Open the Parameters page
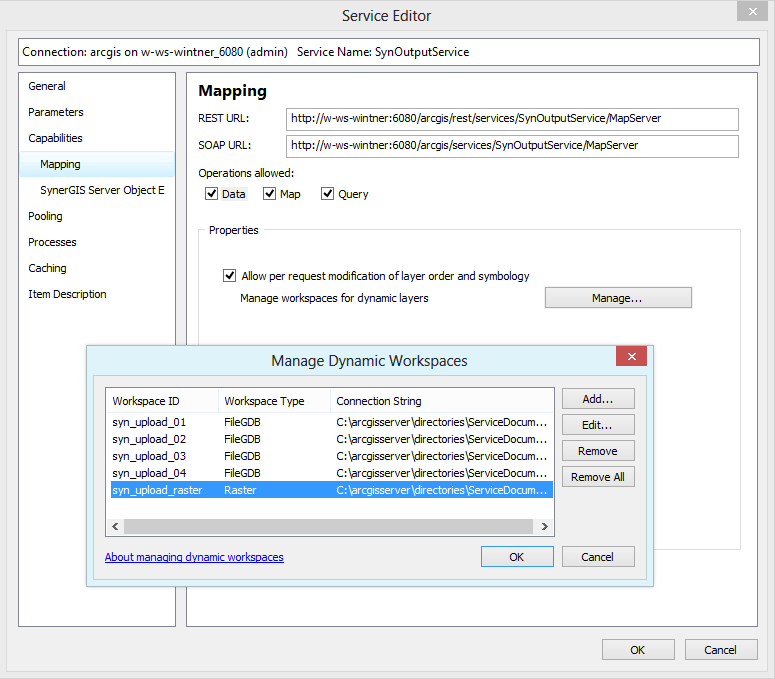Image resolution: width=775 pixels, height=679 pixels. [x=97, y=112]
